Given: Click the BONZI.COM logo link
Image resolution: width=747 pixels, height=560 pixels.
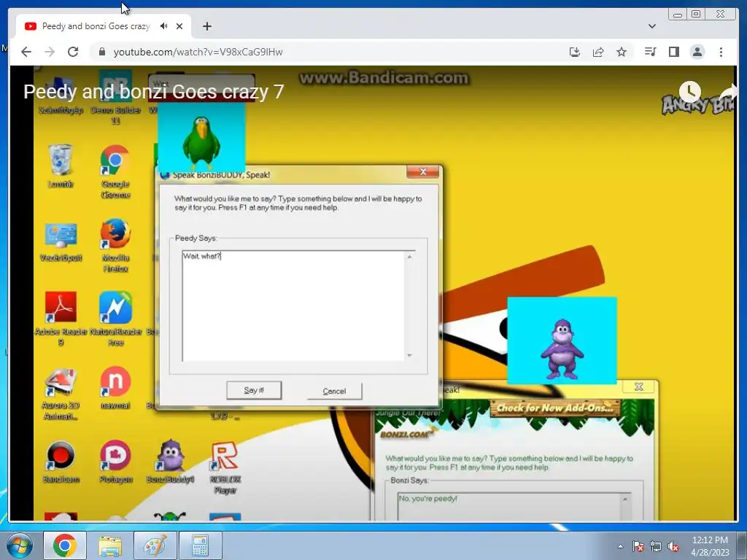Looking at the screenshot, I should tap(409, 434).
